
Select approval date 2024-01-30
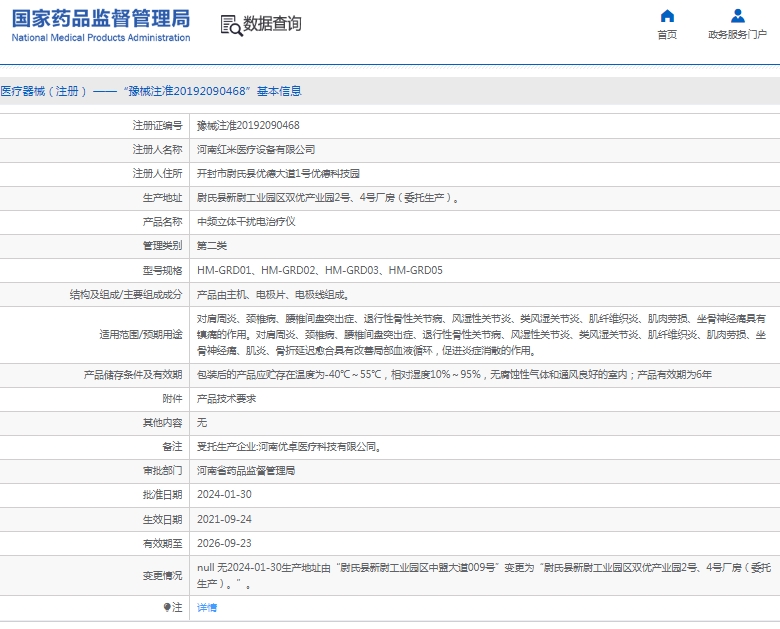click(224, 494)
